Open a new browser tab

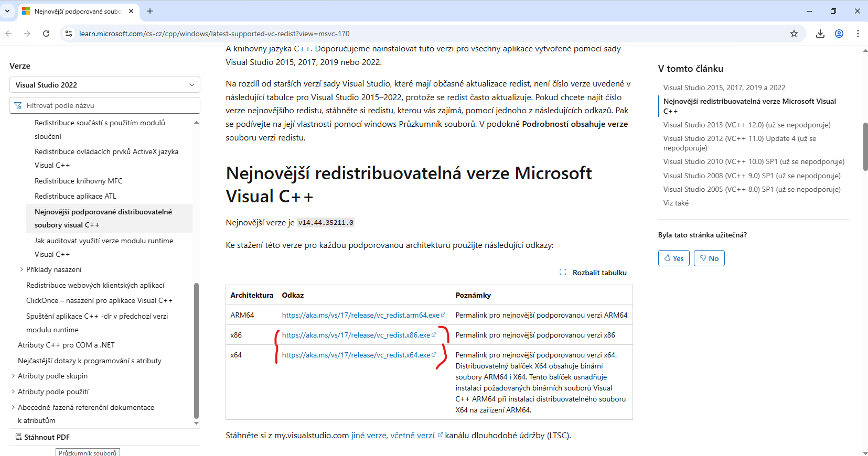click(150, 11)
